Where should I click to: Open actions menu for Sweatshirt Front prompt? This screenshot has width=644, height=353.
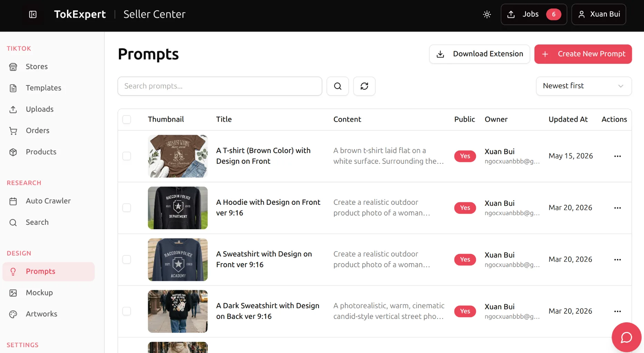pos(617,260)
